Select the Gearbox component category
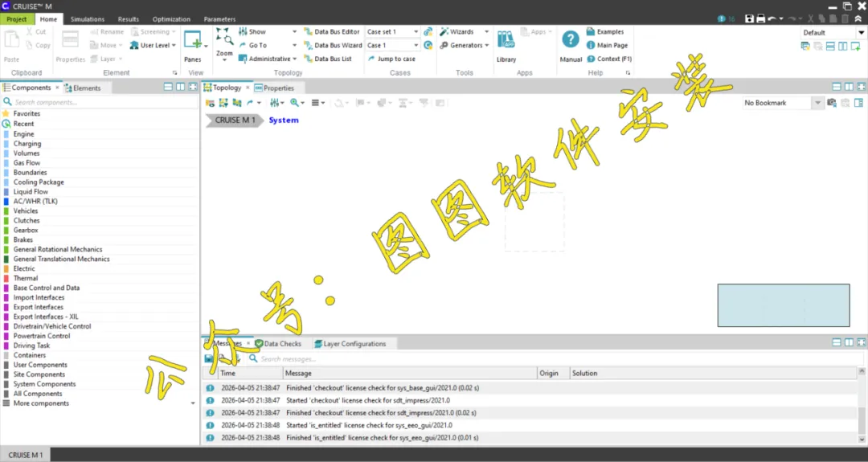 [26, 230]
